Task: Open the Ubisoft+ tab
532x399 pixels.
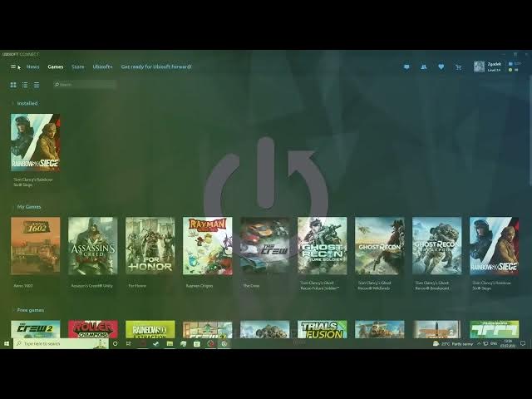Action: [103, 66]
